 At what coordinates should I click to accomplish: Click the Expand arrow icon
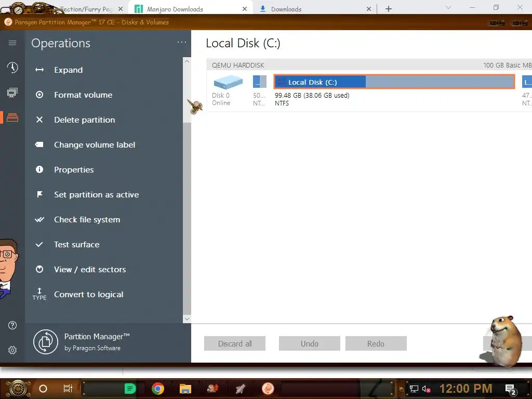coord(39,70)
